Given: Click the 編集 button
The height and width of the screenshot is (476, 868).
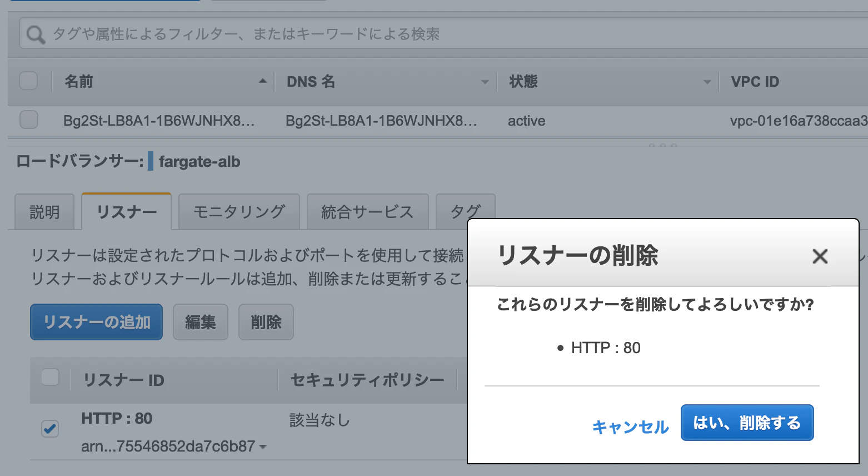Looking at the screenshot, I should coord(201,322).
